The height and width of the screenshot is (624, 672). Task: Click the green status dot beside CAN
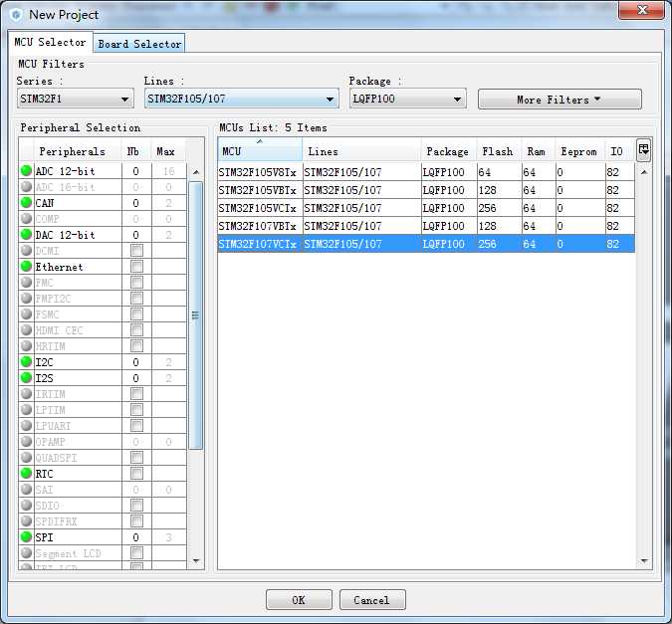26,202
